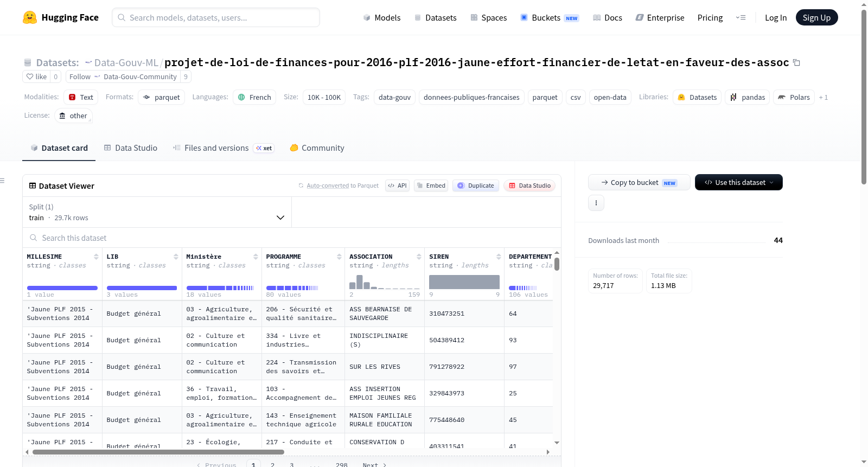Sort the LIB column via its arrows
This screenshot has width=868, height=467.
(176, 257)
